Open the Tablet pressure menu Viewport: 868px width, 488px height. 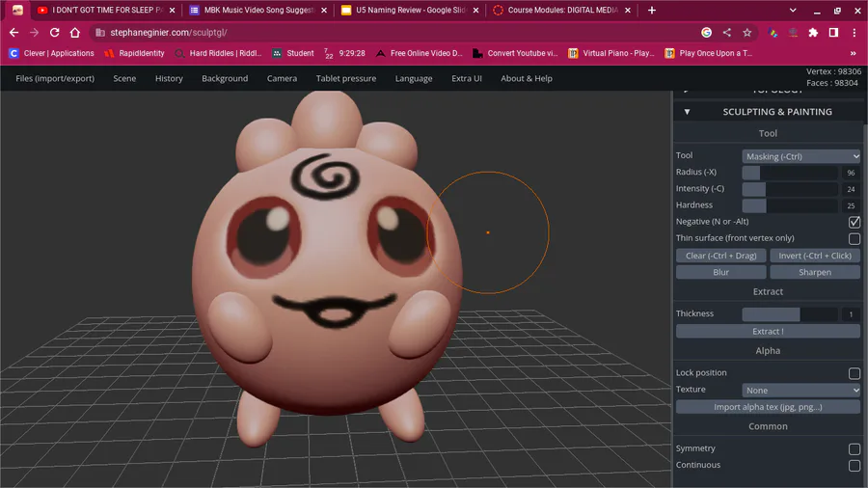(x=346, y=78)
